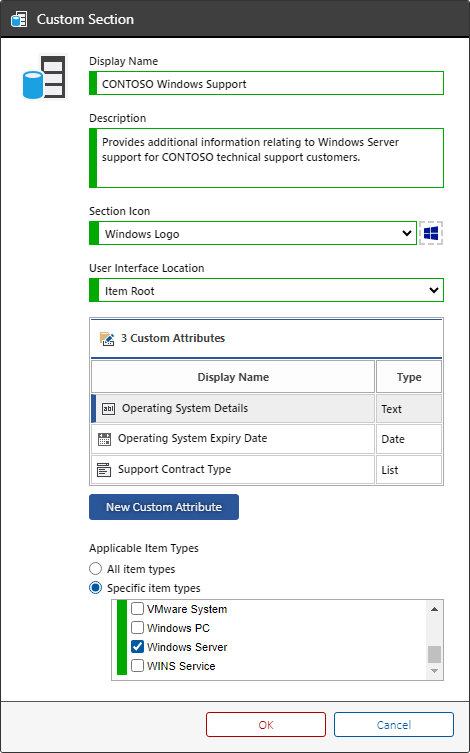Viewport: 470px width, 753px height.
Task: Check the Windows PC checkbox
Action: click(138, 628)
